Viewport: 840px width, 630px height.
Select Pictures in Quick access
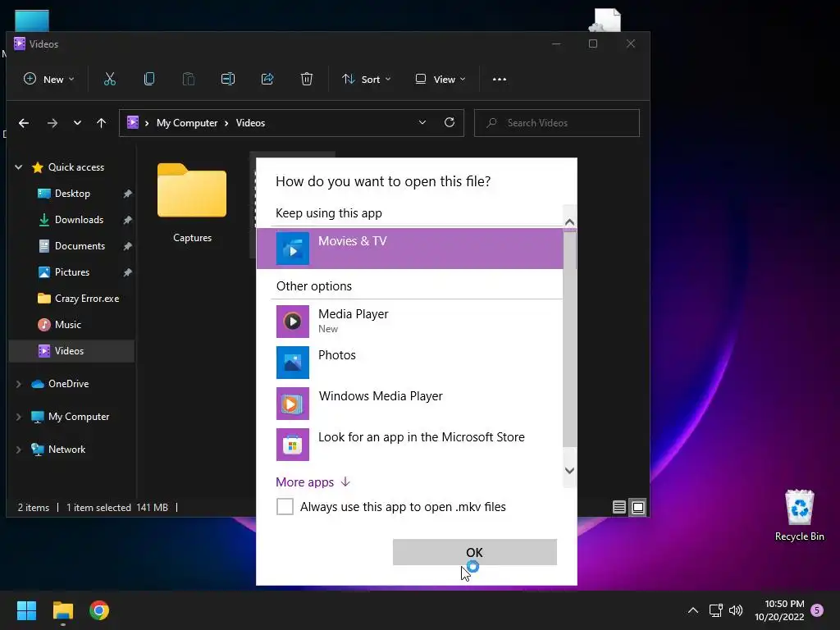[72, 272]
